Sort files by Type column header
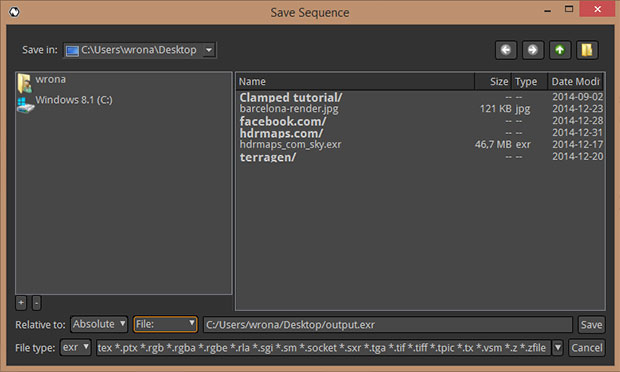The width and height of the screenshot is (620, 372). (x=529, y=81)
